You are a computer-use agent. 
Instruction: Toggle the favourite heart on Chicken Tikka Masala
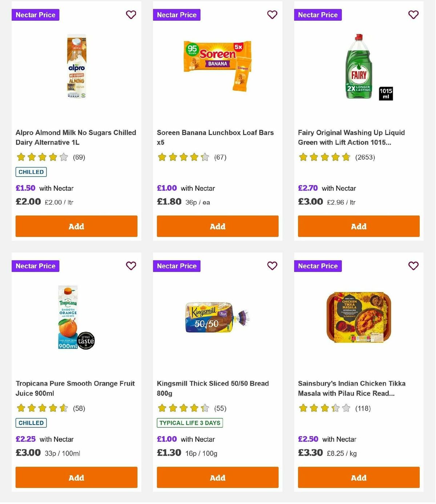413,266
